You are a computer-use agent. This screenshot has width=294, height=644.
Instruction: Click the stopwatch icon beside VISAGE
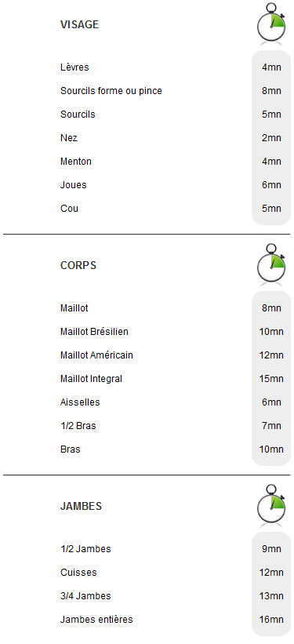click(271, 23)
